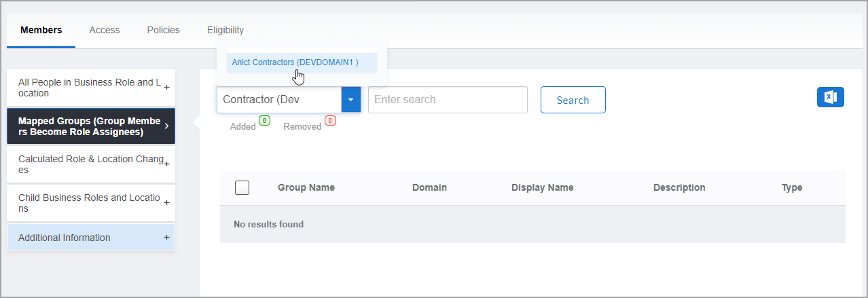The image size is (868, 298).
Task: Sort by Domain column header
Action: click(429, 188)
